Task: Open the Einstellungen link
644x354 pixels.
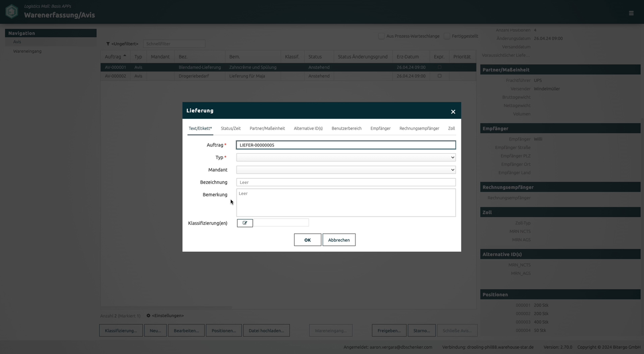Action: pos(168,315)
